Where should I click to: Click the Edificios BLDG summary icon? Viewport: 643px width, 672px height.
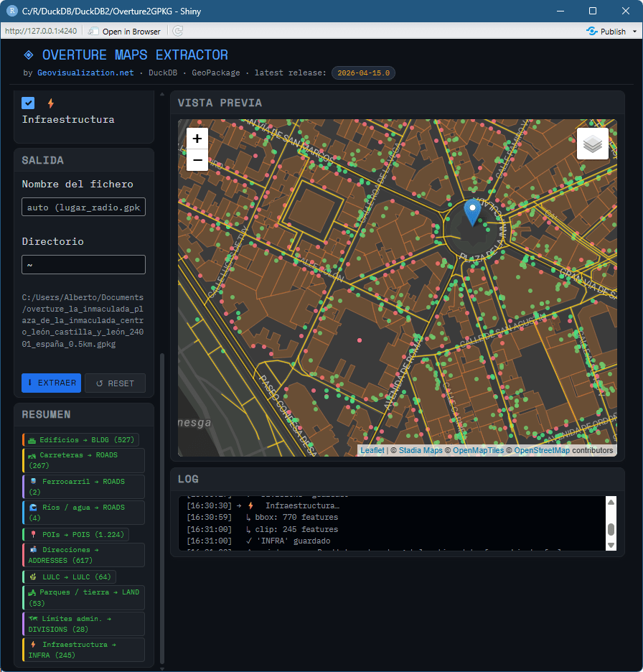coord(32,440)
